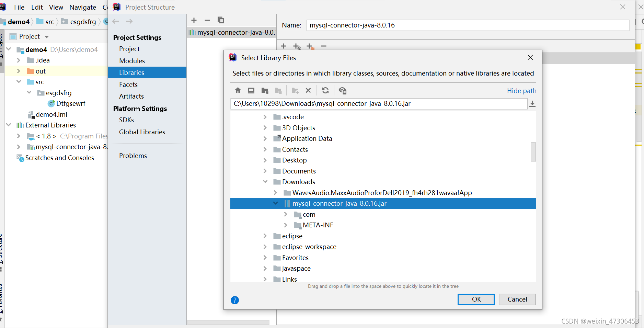This screenshot has width=644, height=328.
Task: Open SDKs platform settings
Action: (126, 120)
